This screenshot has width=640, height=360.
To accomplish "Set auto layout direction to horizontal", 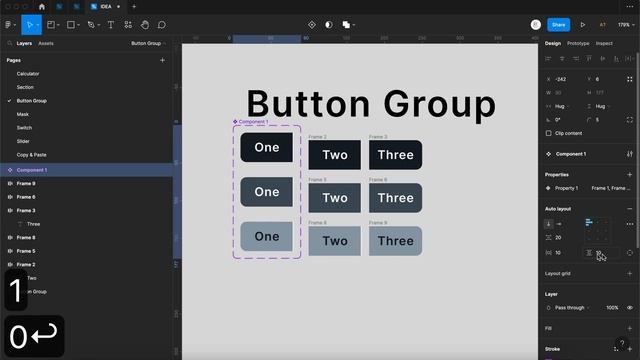I will [x=559, y=224].
